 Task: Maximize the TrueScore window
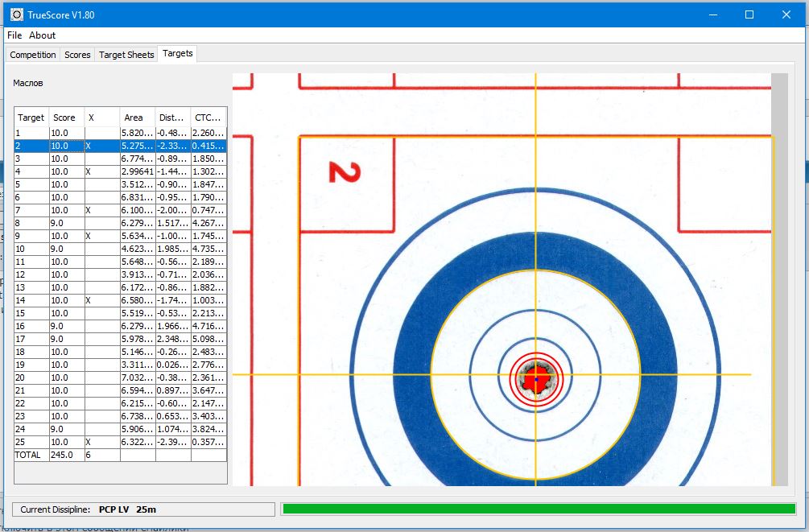point(749,14)
